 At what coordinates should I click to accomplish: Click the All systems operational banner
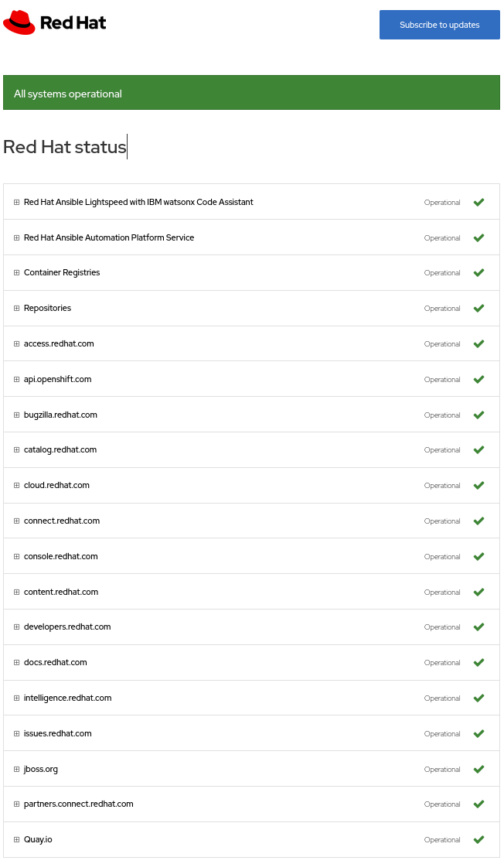[x=251, y=94]
